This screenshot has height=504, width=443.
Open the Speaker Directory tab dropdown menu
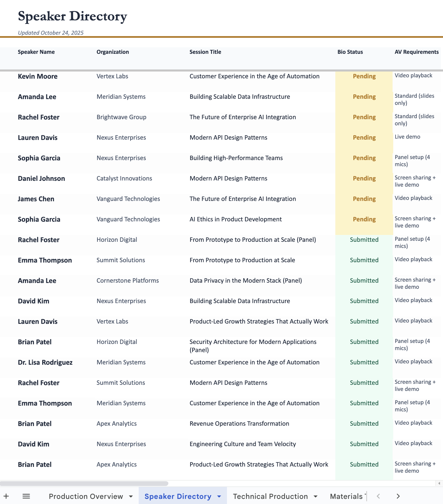pyautogui.click(x=219, y=497)
